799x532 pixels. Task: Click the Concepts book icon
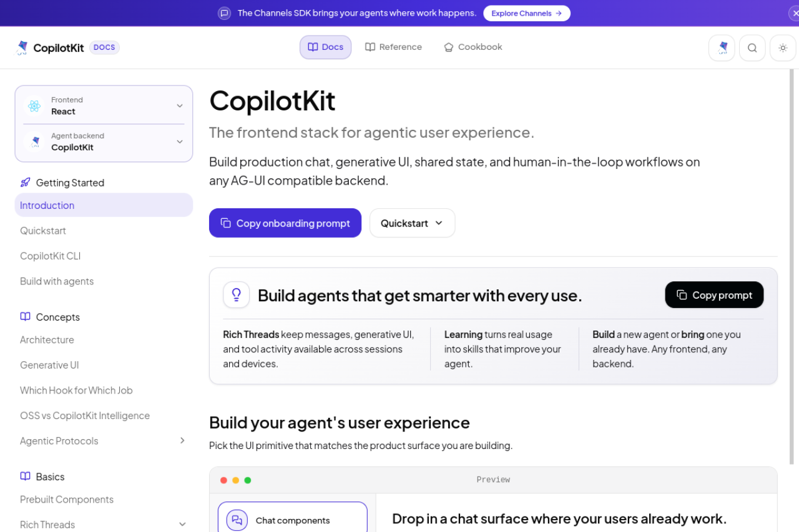(25, 317)
